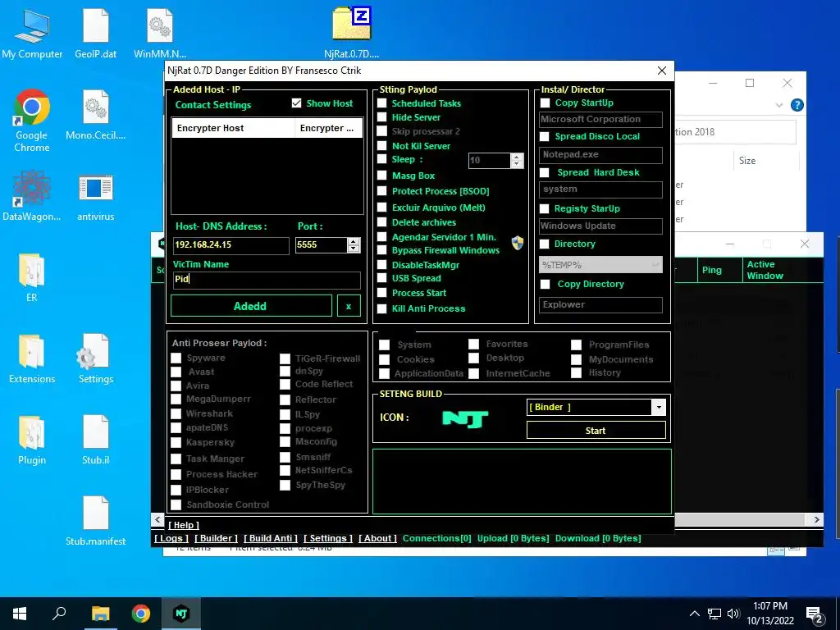Viewport: 840px width, 630px height.
Task: Click the Host-DNS Address input field
Action: coord(231,244)
